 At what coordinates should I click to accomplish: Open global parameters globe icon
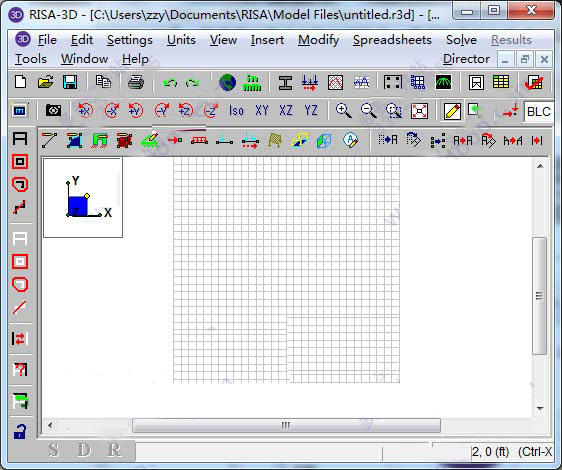tap(227, 82)
